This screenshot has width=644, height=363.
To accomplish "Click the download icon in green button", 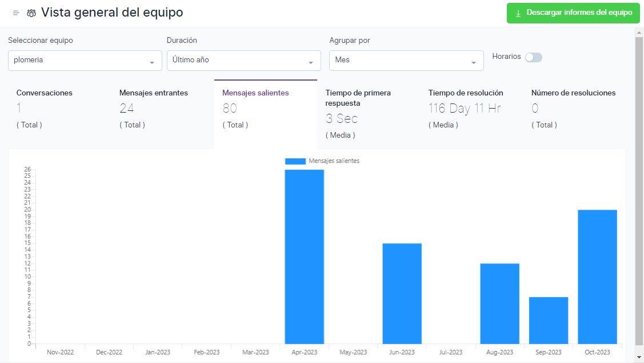I will click(x=518, y=13).
